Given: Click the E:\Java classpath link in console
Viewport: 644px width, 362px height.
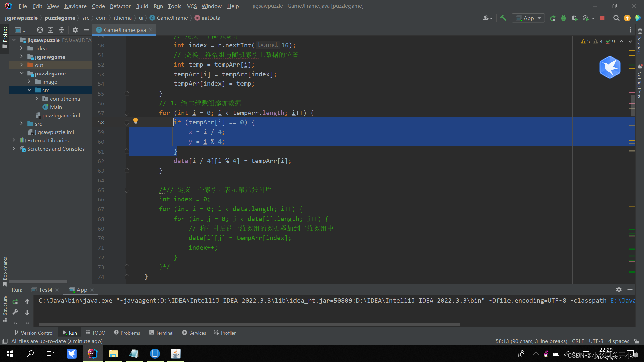Looking at the screenshot, I should pyautogui.click(x=623, y=300).
